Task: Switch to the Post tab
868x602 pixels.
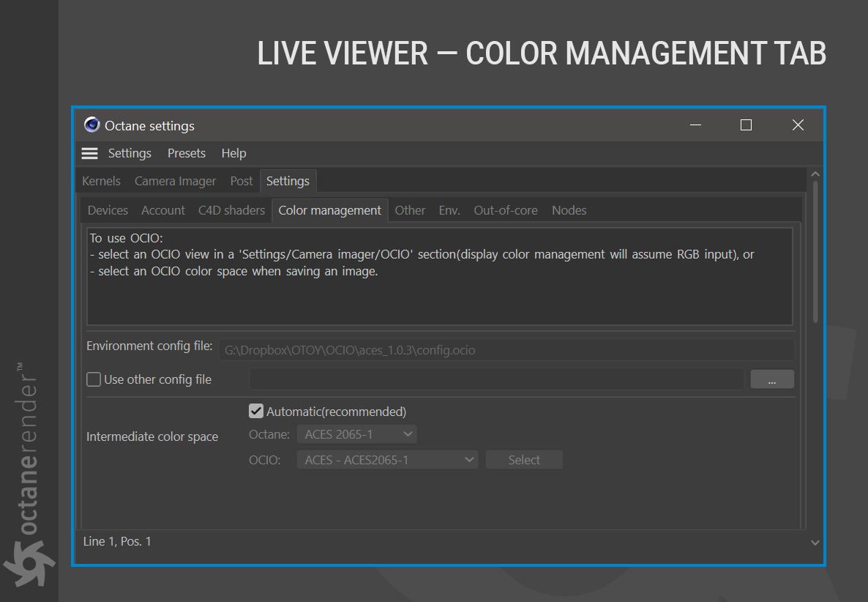Action: (242, 181)
